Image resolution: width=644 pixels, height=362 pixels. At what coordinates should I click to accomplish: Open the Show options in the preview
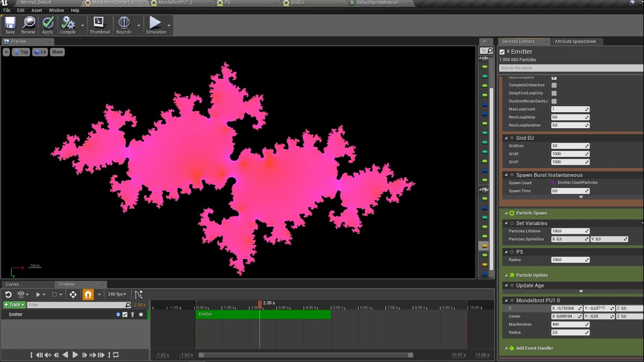(57, 52)
